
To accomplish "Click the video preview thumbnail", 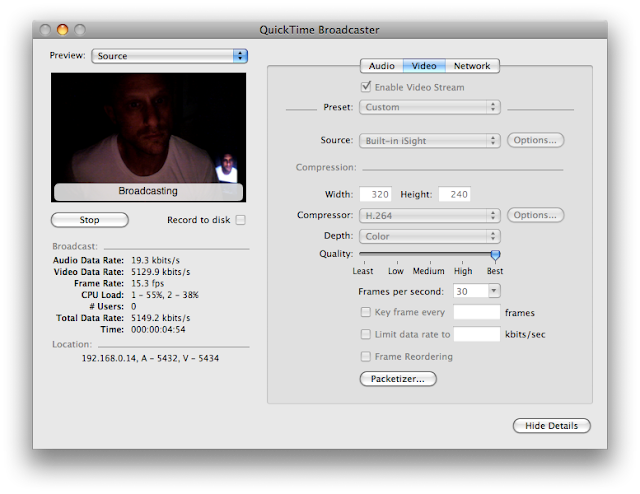I will pos(149,137).
